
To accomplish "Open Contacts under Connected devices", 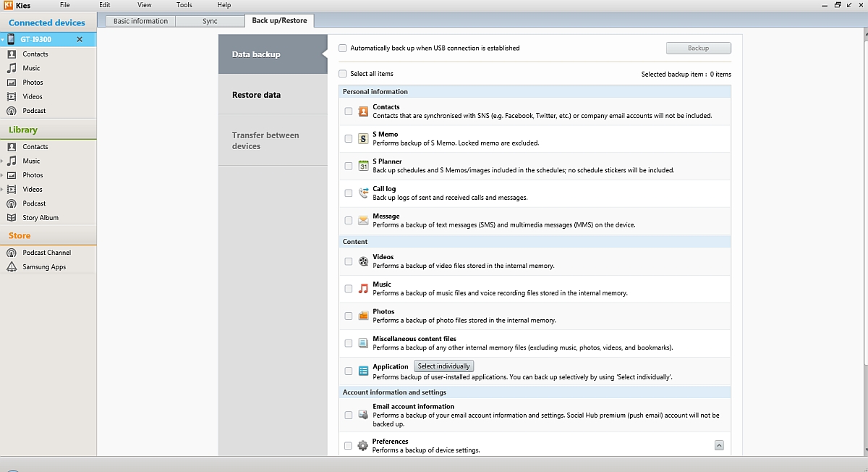I will tap(35, 54).
